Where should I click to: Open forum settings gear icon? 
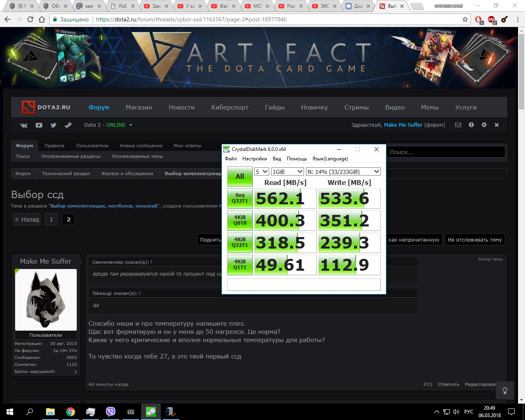484,125
